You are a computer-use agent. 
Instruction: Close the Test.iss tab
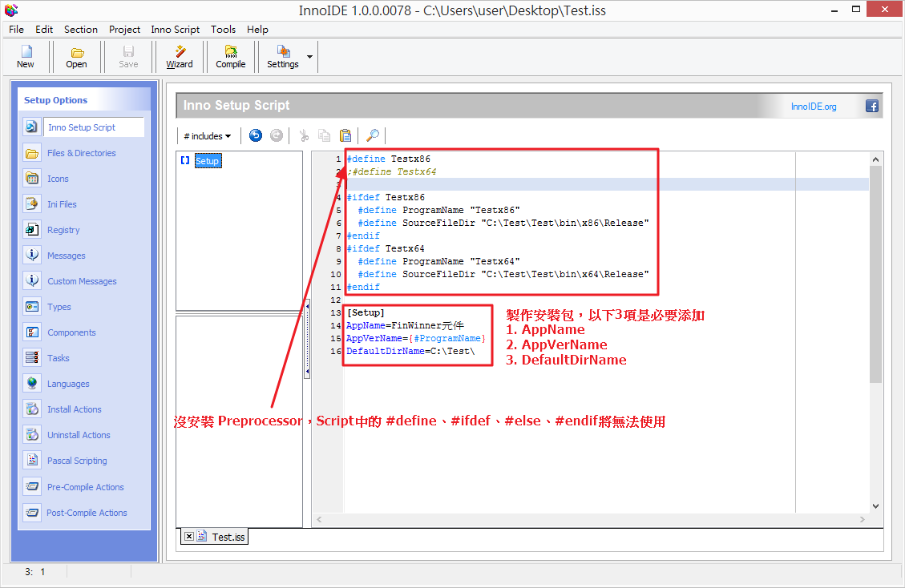189,537
